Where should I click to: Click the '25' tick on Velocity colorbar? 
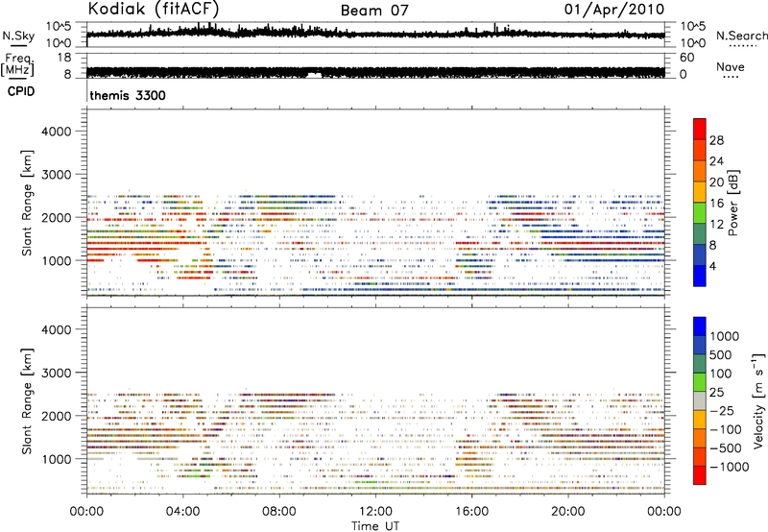click(718, 393)
